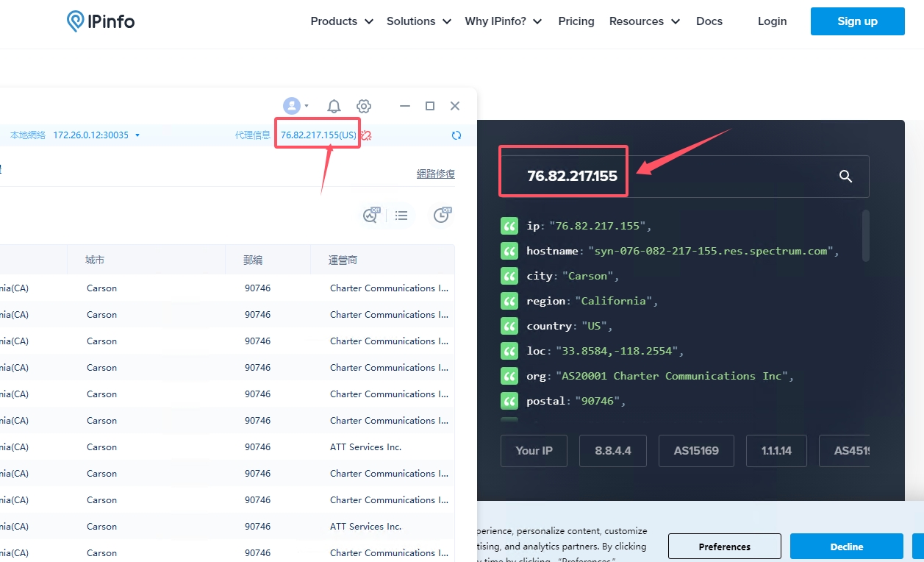This screenshot has width=924, height=562.
Task: Open the user avatar dropdown
Action: tap(296, 106)
